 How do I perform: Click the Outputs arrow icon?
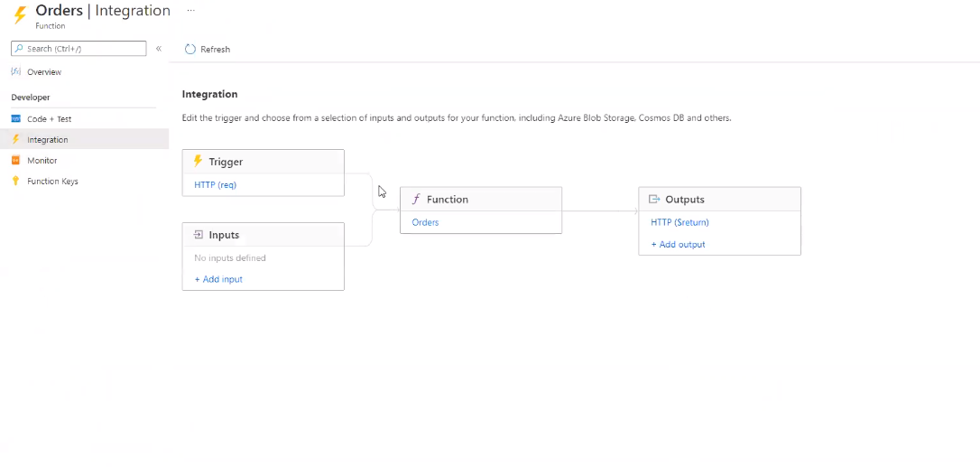point(654,199)
